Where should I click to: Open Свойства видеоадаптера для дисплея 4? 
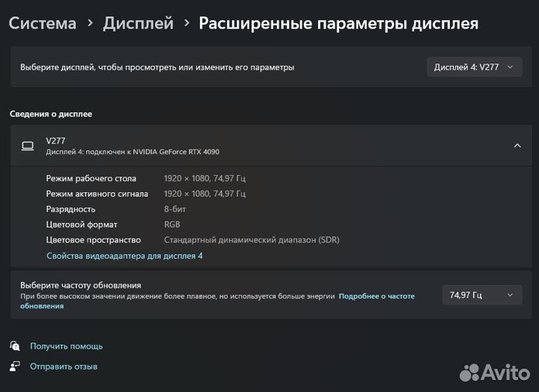click(124, 256)
